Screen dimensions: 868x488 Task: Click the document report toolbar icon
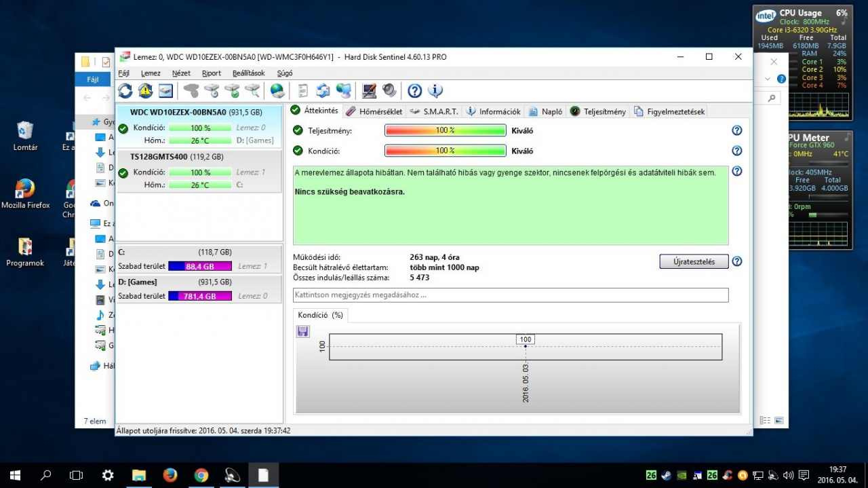[x=303, y=91]
